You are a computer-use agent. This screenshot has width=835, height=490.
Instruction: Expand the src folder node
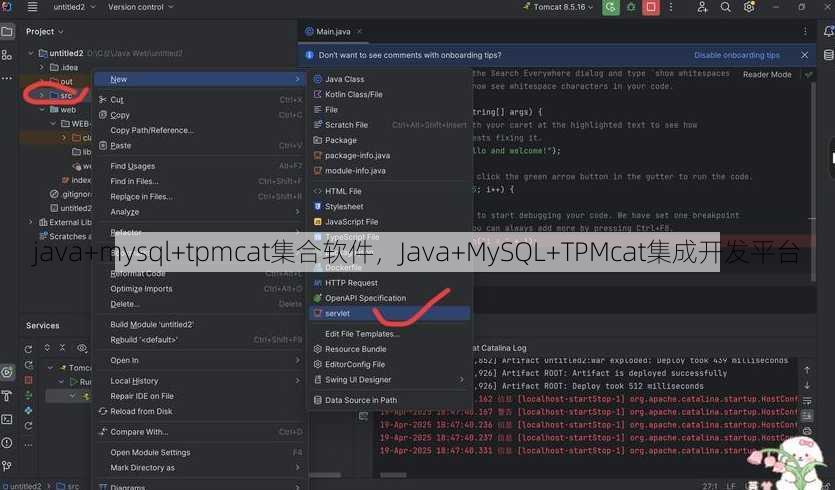[42, 95]
